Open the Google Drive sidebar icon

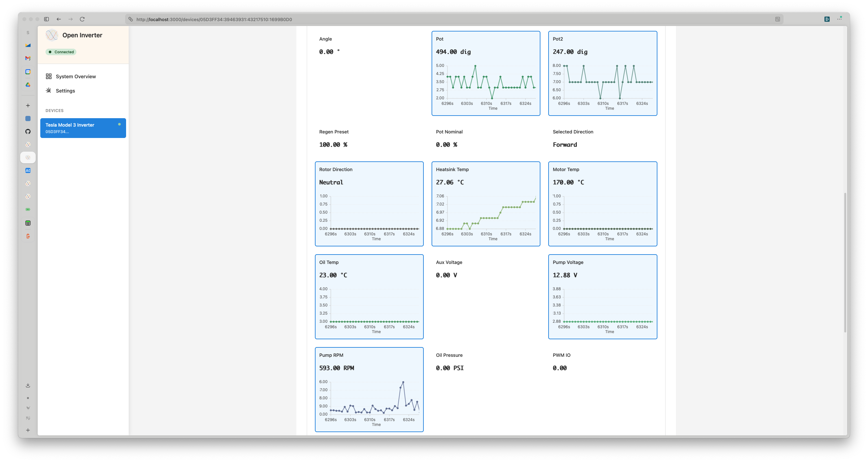click(28, 85)
